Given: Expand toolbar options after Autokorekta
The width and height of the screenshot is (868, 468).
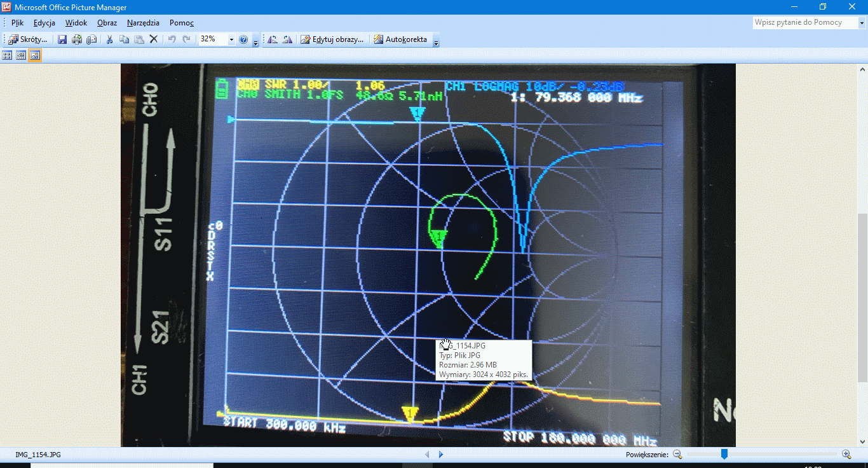Looking at the screenshot, I should 436,42.
